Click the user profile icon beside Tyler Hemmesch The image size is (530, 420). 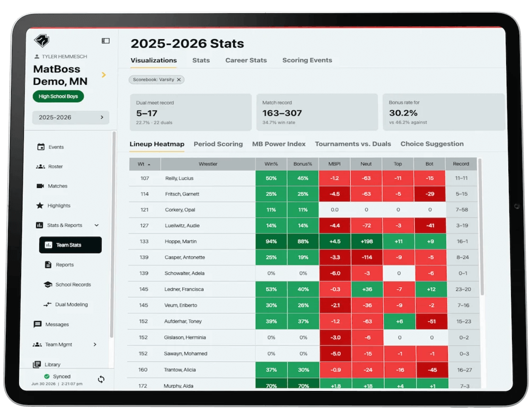[x=37, y=57]
